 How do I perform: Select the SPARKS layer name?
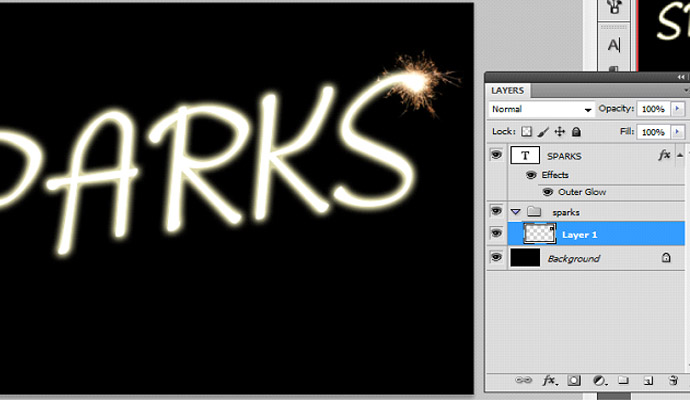coord(564,156)
